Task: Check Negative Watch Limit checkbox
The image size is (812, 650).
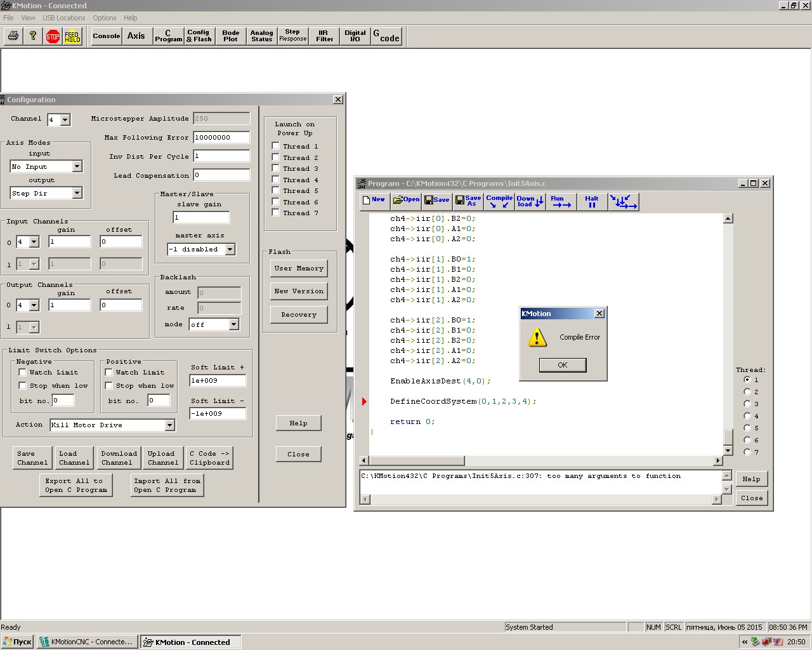Action: pos(23,373)
